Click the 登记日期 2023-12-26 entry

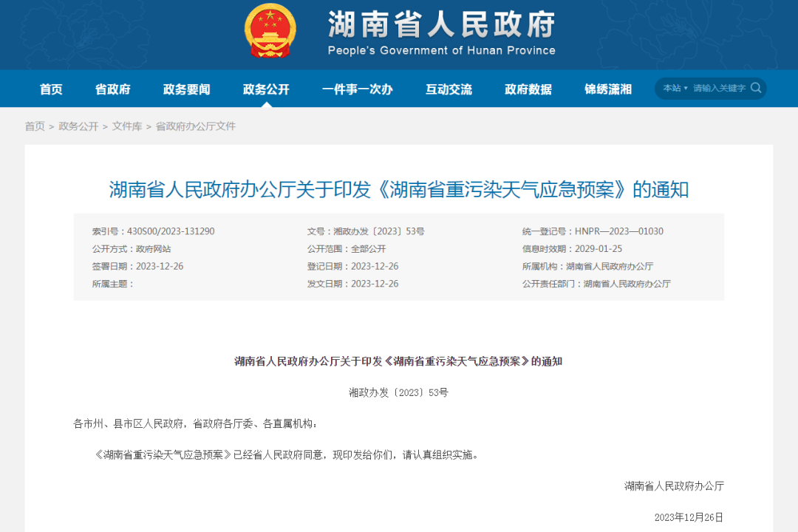tap(352, 266)
